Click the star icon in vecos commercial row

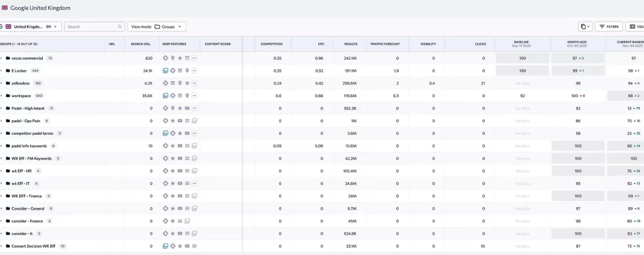180,58
